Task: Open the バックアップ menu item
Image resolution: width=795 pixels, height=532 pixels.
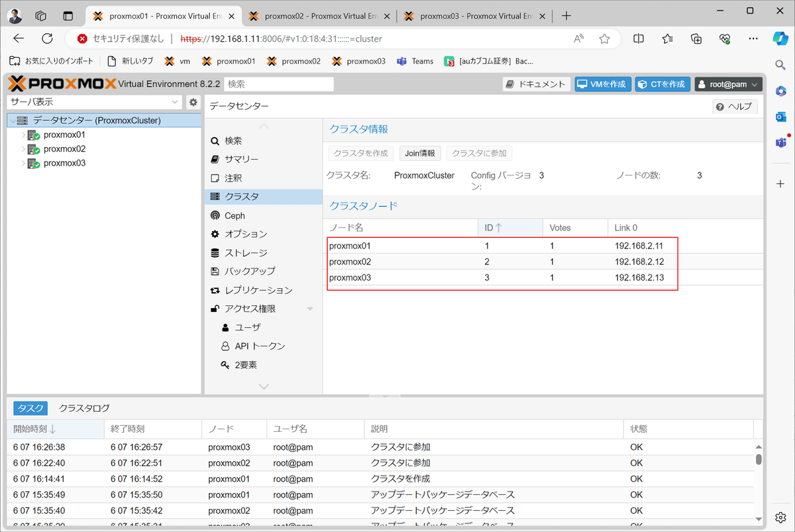Action: tap(264, 271)
